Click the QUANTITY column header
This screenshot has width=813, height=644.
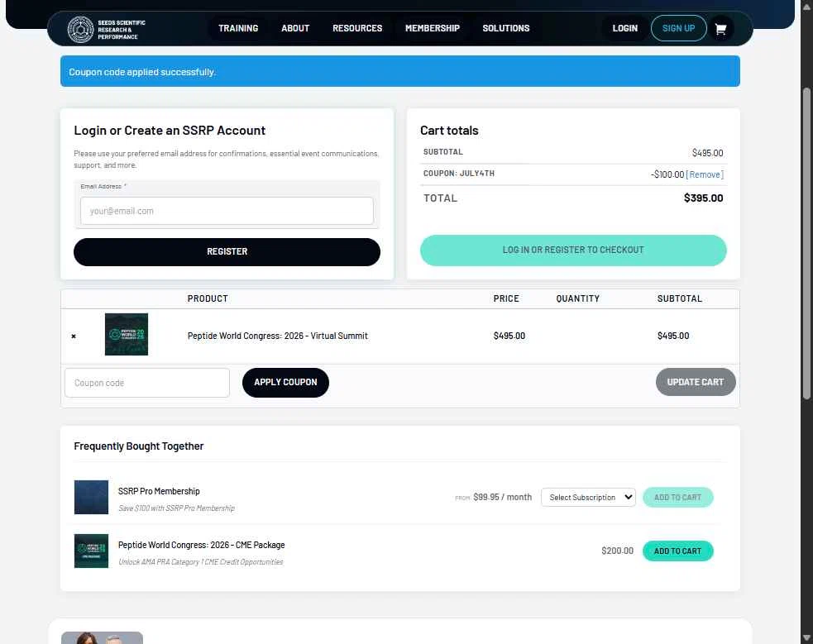(x=577, y=299)
